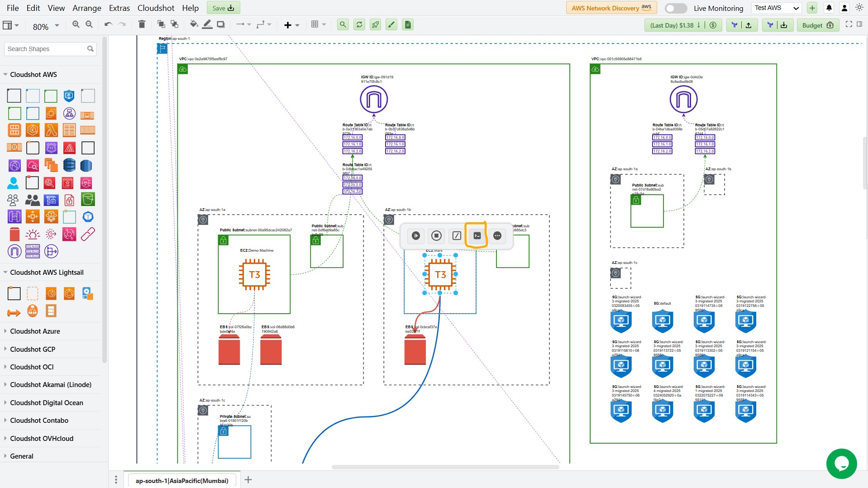Open the green chat support bubble
This screenshot has width=868, height=488.
[x=841, y=464]
